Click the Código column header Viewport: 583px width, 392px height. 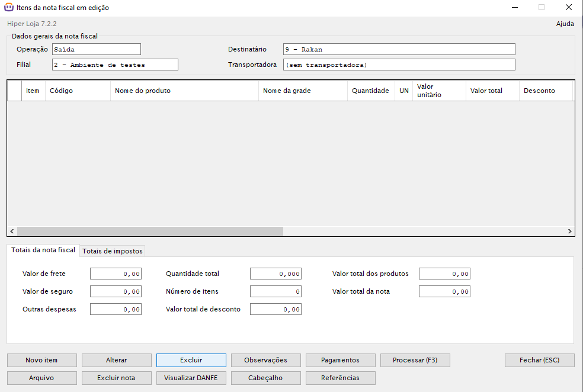click(x=78, y=91)
